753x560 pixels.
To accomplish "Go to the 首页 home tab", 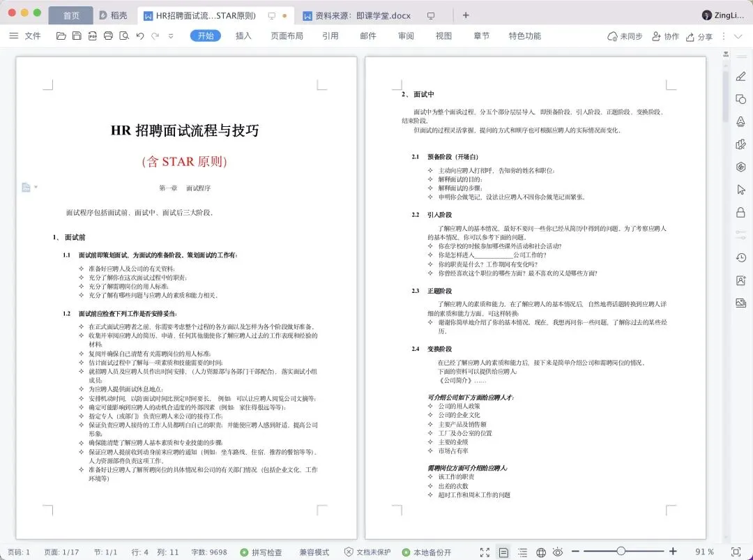I will pyautogui.click(x=71, y=15).
